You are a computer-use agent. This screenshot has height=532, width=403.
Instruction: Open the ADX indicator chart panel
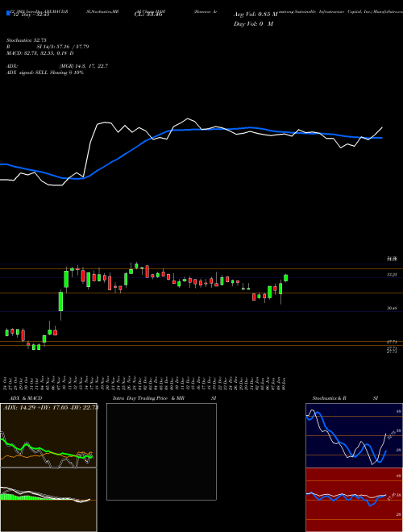tap(48, 435)
